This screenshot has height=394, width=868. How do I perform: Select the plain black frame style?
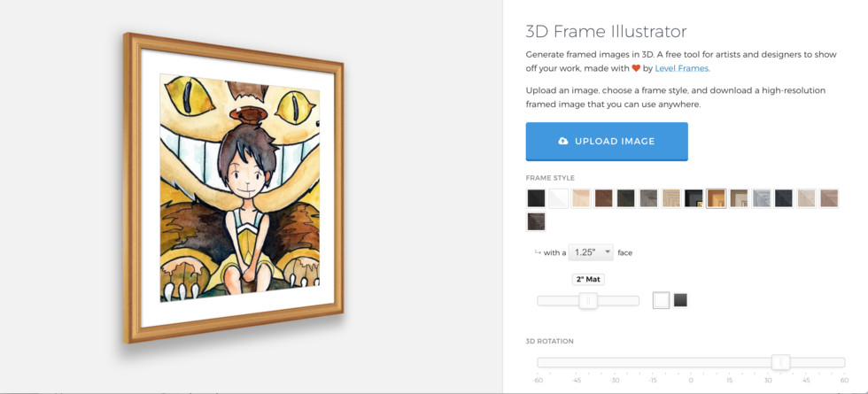pyautogui.click(x=536, y=198)
